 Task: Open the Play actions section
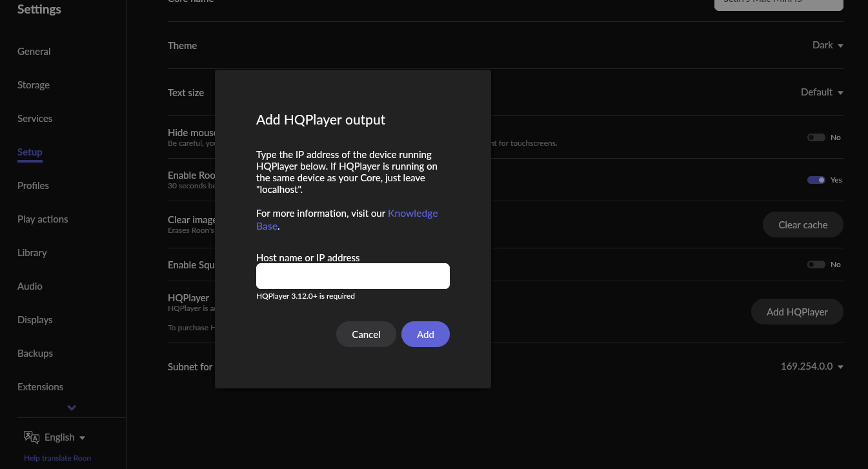(43, 219)
